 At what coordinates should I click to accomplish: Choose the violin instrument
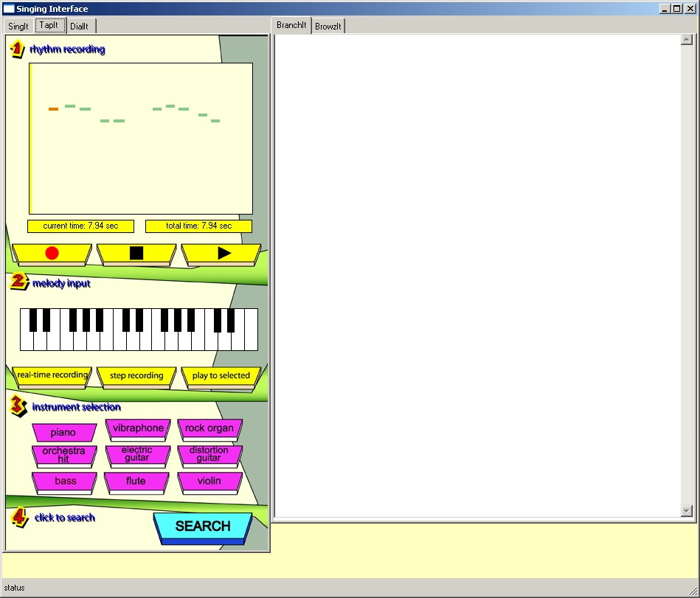(209, 481)
